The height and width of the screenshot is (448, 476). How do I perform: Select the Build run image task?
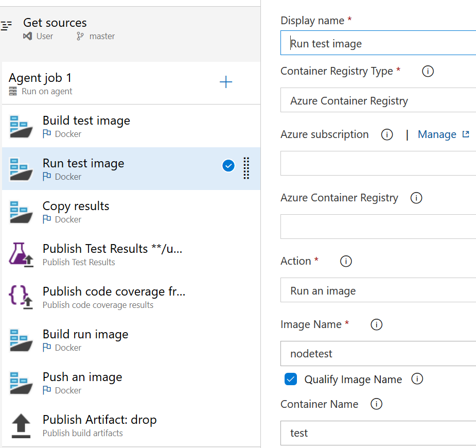(131, 340)
